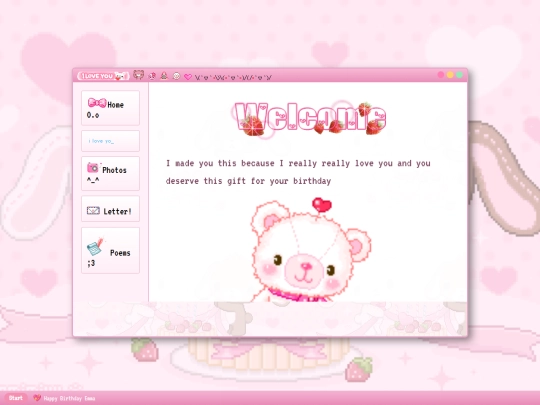Click the pink camera icon
The image size is (540, 405).
93,167
